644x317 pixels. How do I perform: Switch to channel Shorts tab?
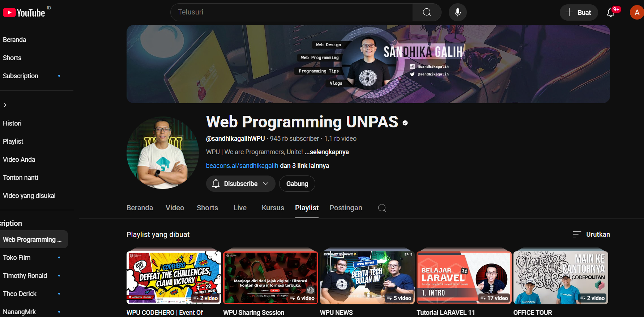coord(207,208)
